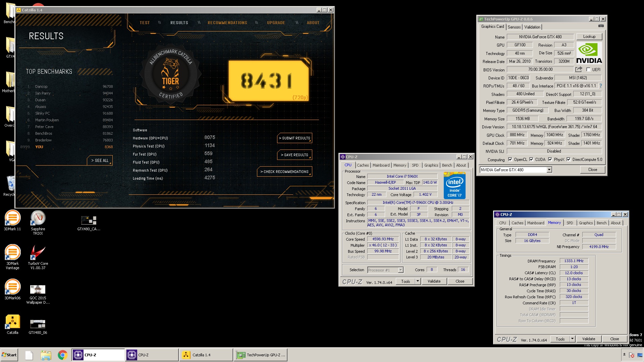Click the Lookup button in GPU-Z
This screenshot has height=362, width=644.
point(589,37)
